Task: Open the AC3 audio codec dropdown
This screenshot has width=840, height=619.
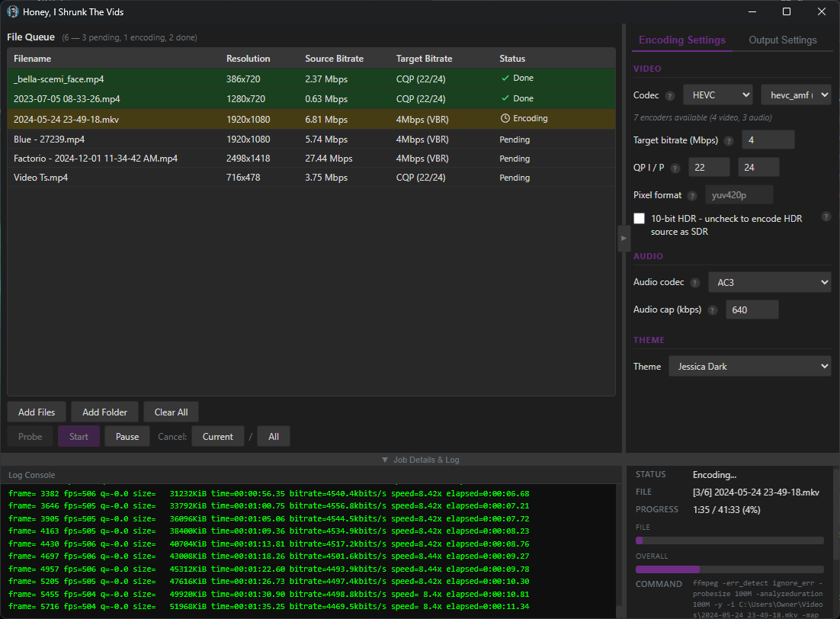Action: tap(769, 282)
